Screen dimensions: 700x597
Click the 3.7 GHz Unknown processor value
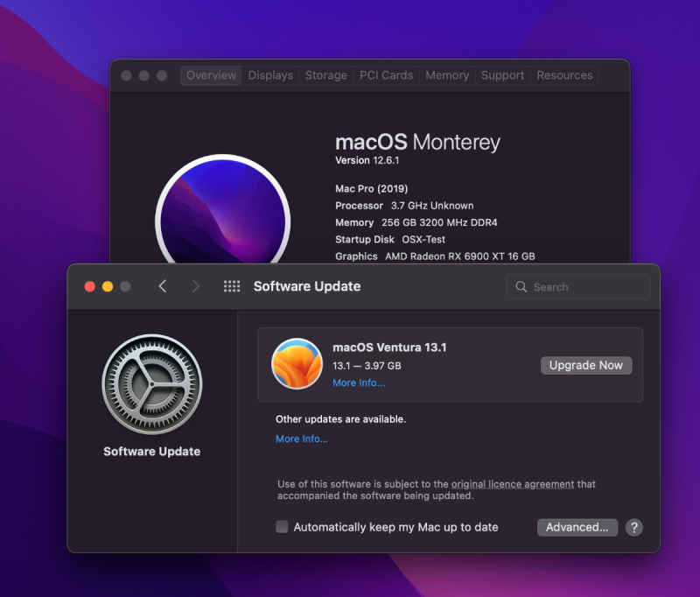pyautogui.click(x=432, y=206)
